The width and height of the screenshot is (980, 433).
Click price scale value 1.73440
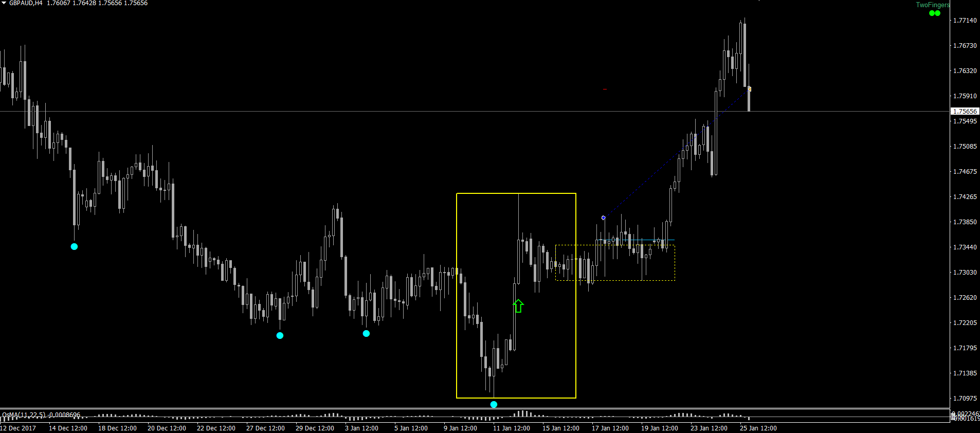pos(965,247)
